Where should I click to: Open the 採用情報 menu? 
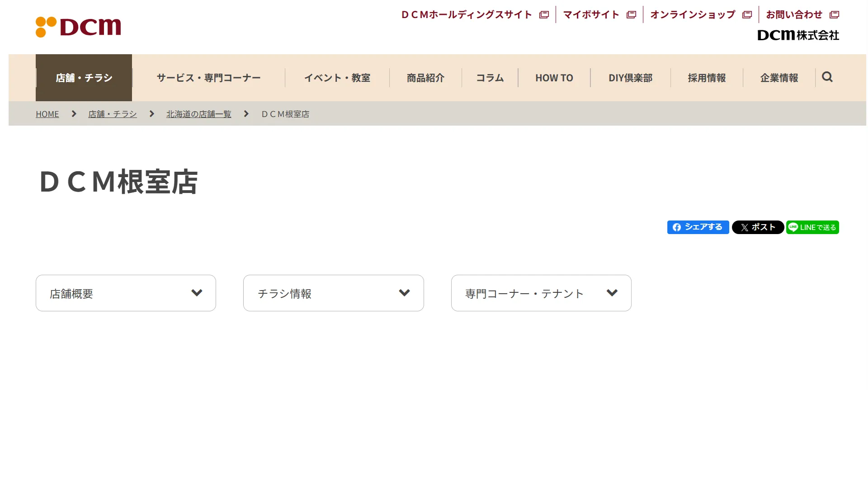707,78
